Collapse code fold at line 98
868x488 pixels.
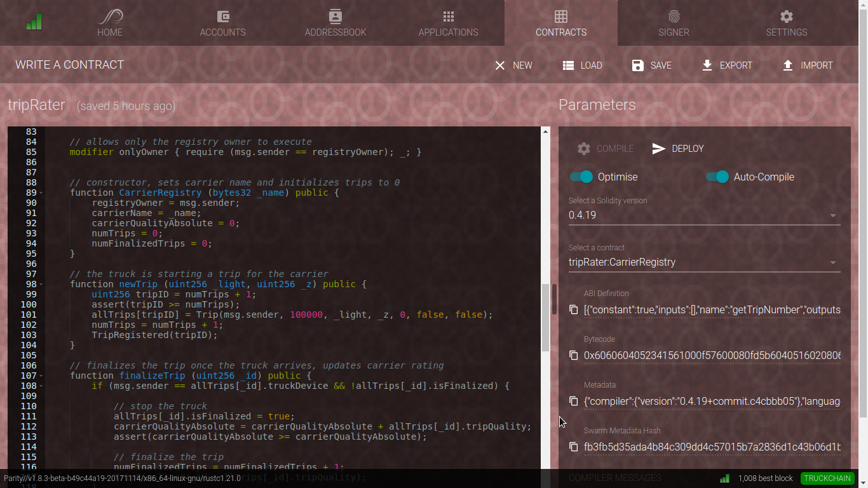pyautogui.click(x=41, y=284)
